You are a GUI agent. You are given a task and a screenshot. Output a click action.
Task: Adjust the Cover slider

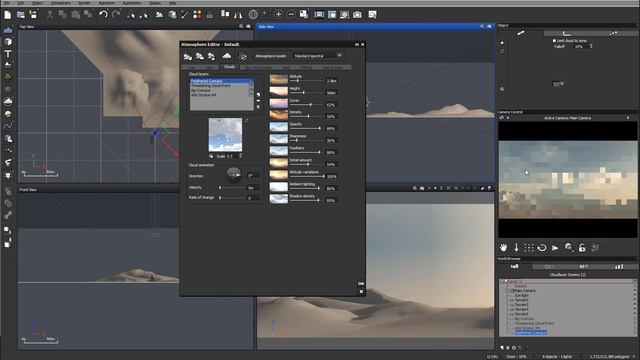point(306,105)
